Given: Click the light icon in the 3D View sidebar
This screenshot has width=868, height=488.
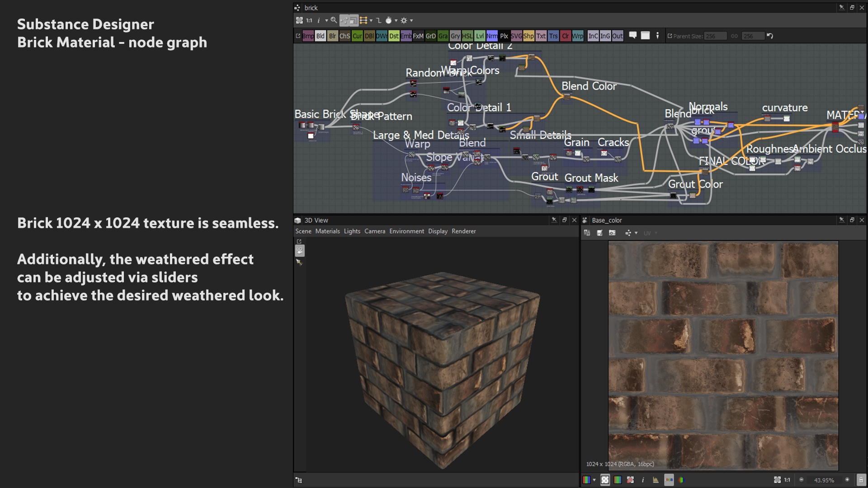Looking at the screenshot, I should [x=299, y=262].
